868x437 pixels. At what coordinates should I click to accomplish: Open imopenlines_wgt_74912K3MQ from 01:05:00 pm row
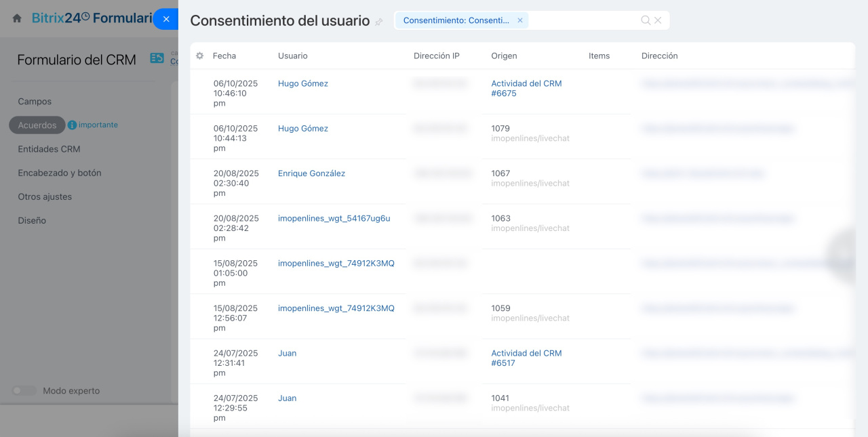(336, 263)
